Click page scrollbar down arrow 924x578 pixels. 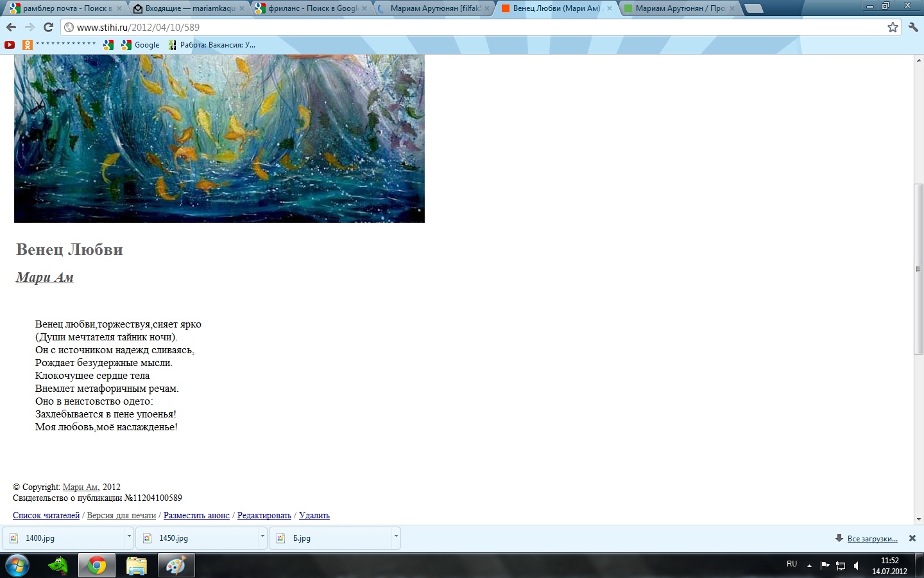pyautogui.click(x=918, y=519)
